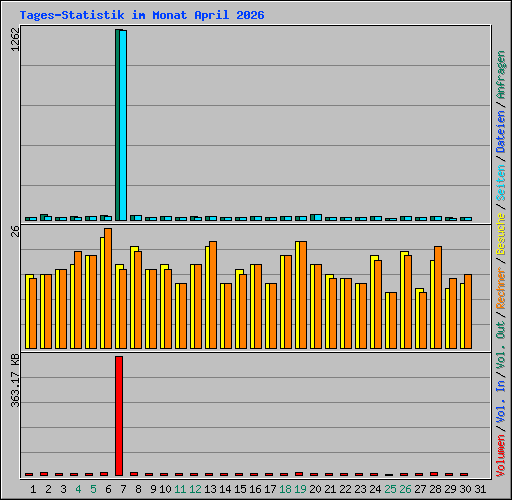Click the Volumen legend label
512x500 pixels.
pos(501,455)
